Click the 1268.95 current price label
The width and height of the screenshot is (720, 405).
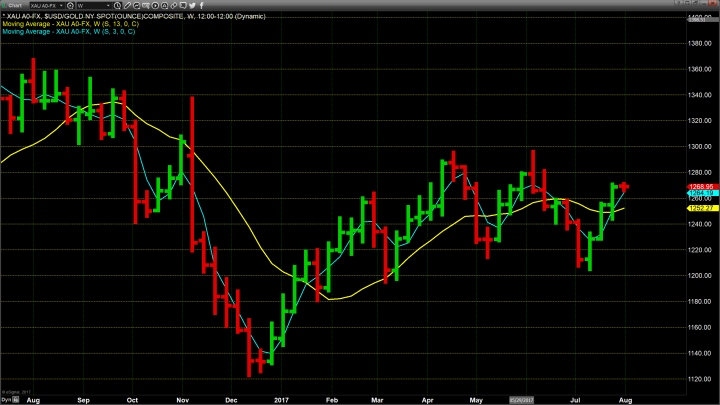pos(700,186)
